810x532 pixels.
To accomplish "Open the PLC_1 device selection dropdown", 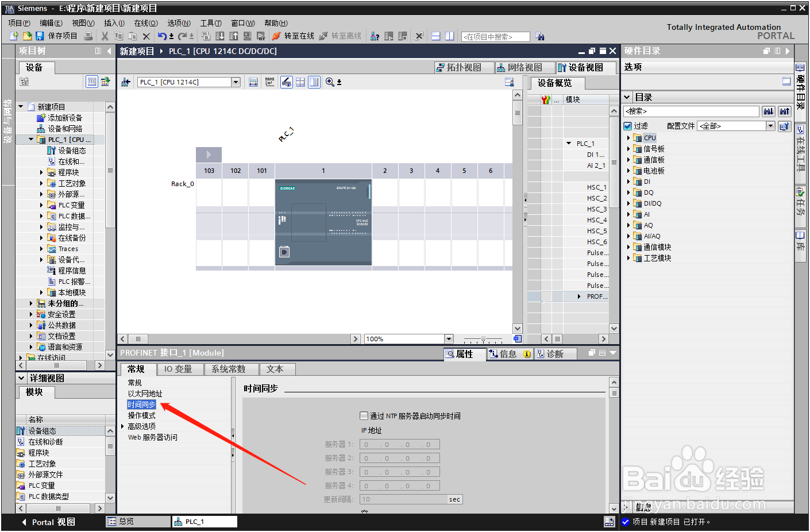I will click(236, 82).
